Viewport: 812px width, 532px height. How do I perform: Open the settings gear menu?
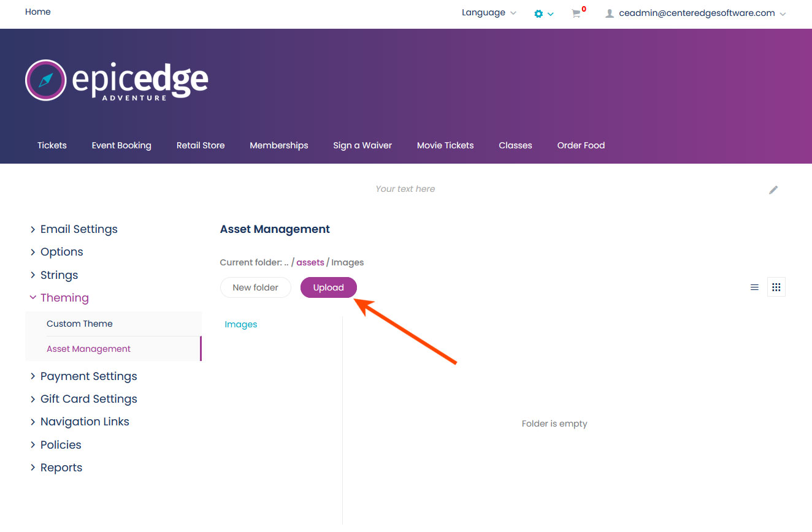coord(543,13)
